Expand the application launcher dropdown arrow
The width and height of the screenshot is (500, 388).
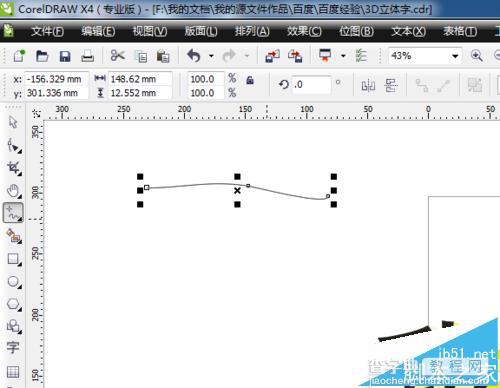(x=343, y=56)
